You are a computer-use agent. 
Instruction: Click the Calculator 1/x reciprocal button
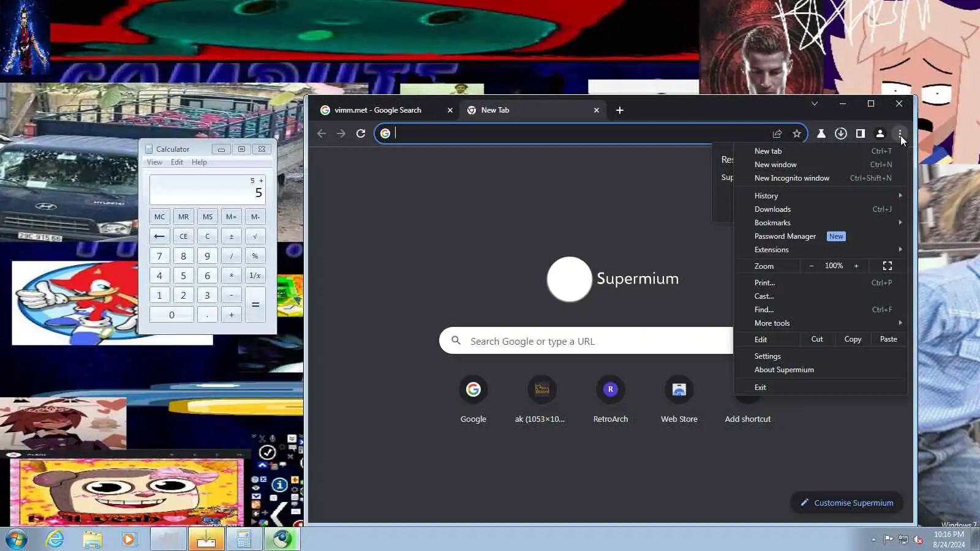point(255,275)
